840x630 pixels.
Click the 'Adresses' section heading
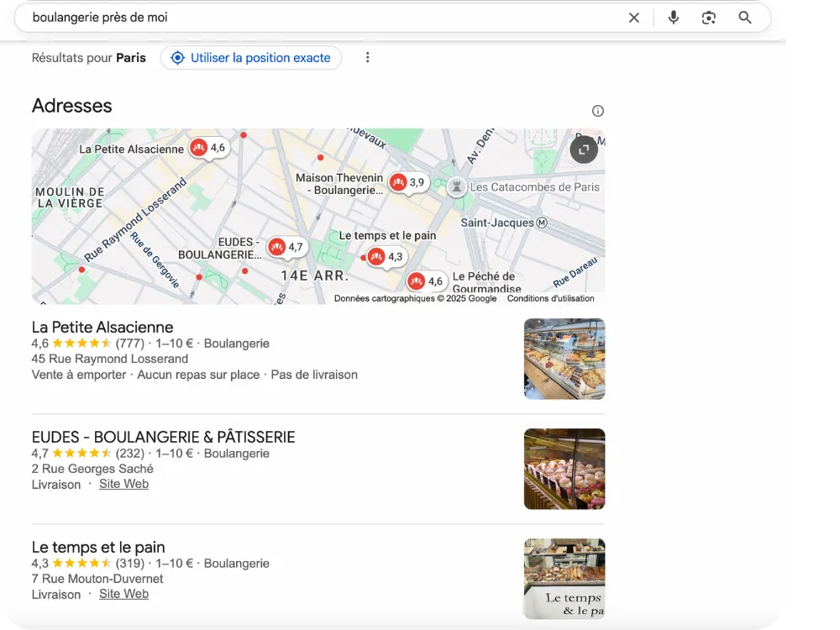(71, 106)
